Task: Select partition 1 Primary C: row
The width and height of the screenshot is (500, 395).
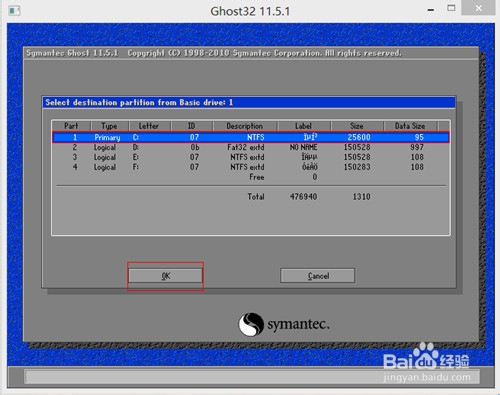Action: (251, 137)
